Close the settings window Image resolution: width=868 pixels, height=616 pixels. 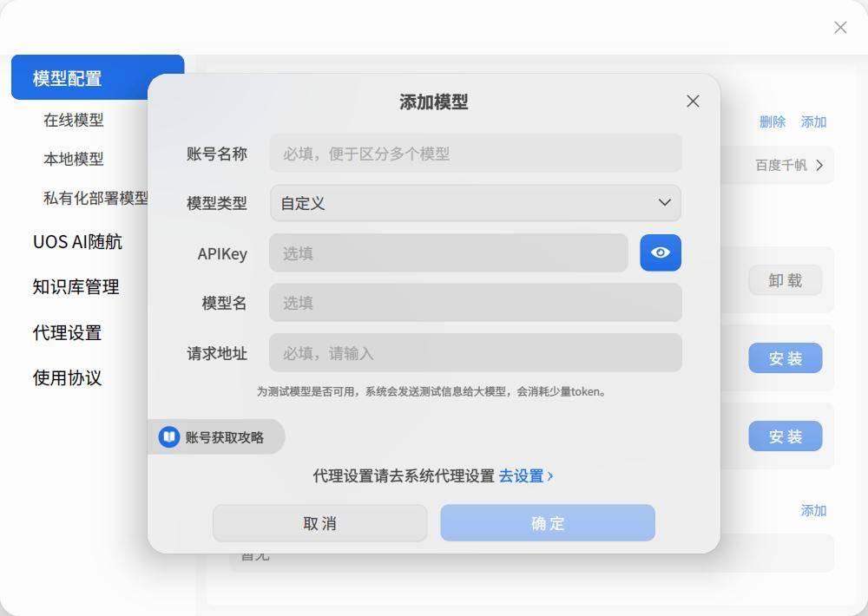click(x=839, y=27)
